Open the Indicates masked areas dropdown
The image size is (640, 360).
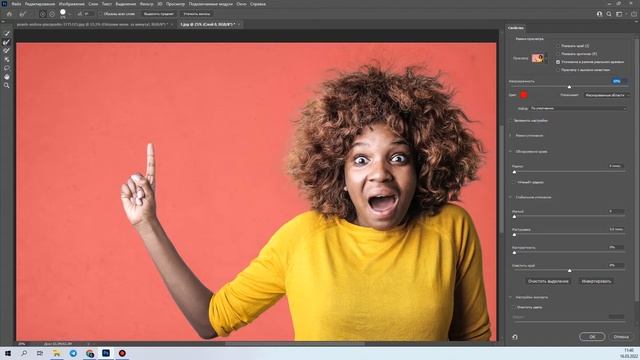[607, 95]
